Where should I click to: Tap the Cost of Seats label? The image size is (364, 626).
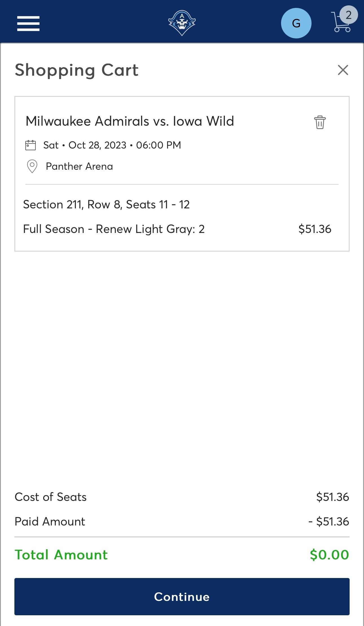tap(51, 497)
